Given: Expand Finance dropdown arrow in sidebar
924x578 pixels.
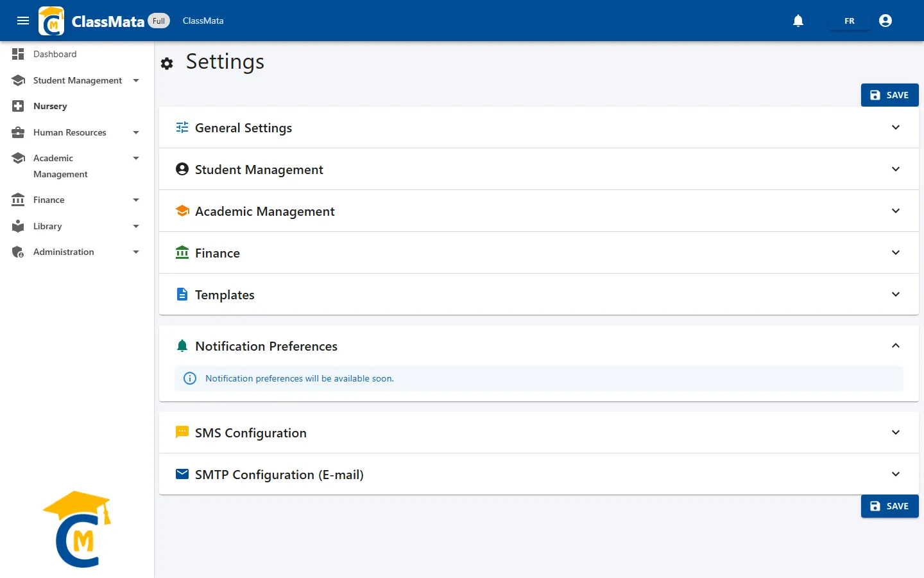Looking at the screenshot, I should pos(136,200).
